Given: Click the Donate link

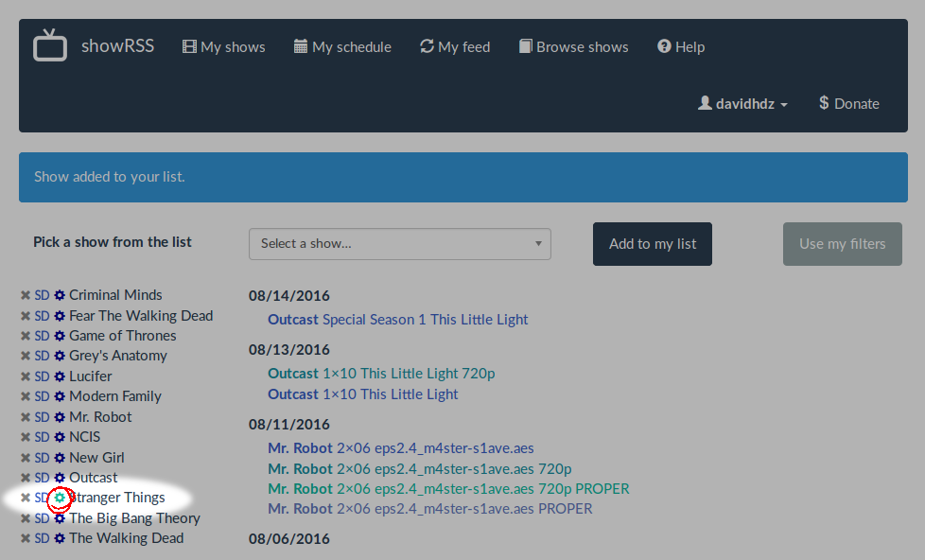Looking at the screenshot, I should [849, 103].
